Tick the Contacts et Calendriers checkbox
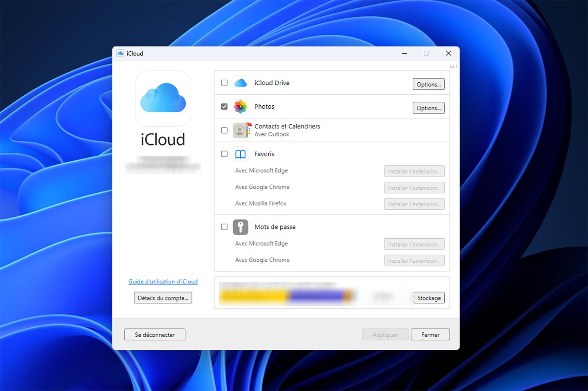Screen dimensions: 588x391 (x=224, y=130)
